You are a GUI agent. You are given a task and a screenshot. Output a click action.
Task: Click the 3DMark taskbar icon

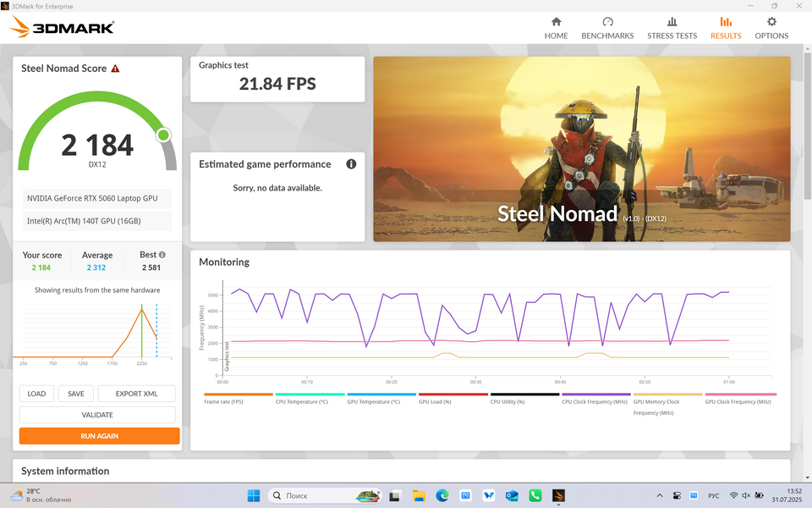558,495
